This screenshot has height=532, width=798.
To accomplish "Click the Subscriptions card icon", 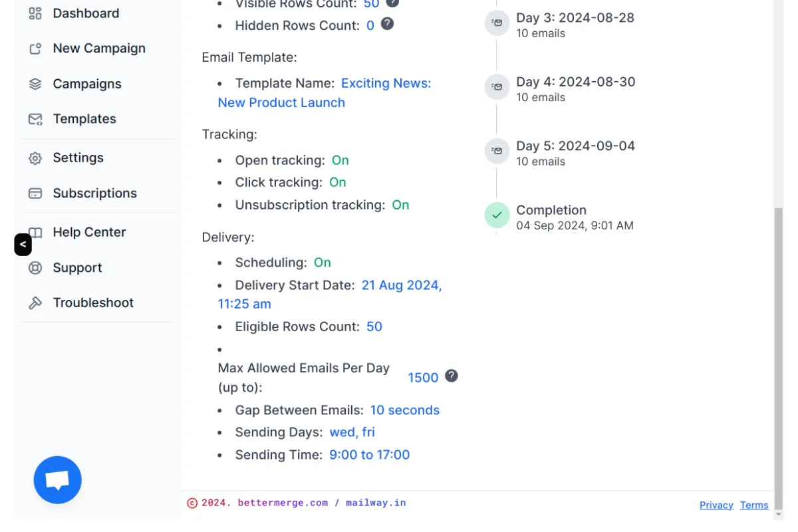I will click(35, 193).
